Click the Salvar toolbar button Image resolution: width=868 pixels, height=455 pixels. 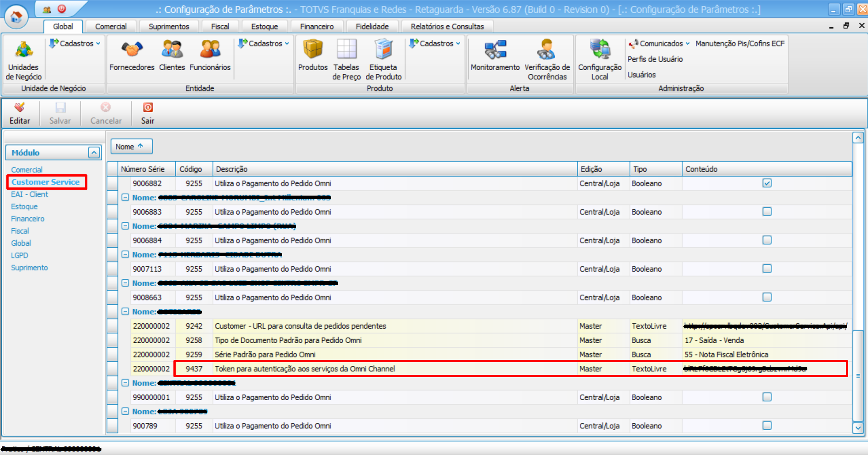click(x=60, y=114)
